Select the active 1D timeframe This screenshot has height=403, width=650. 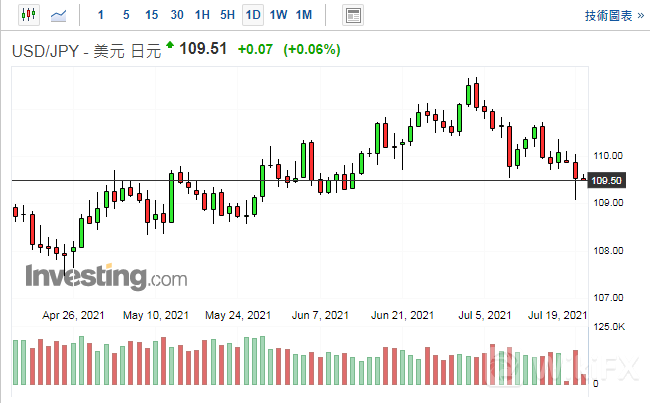pos(253,15)
